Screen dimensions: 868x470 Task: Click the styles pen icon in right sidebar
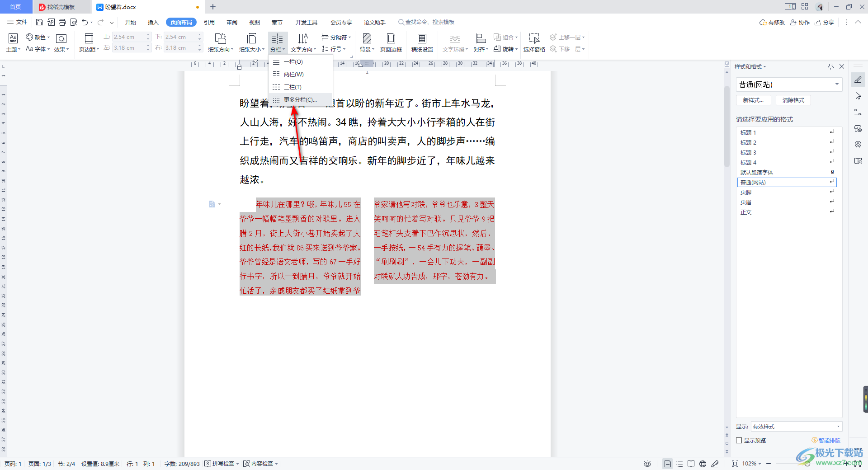tap(858, 80)
